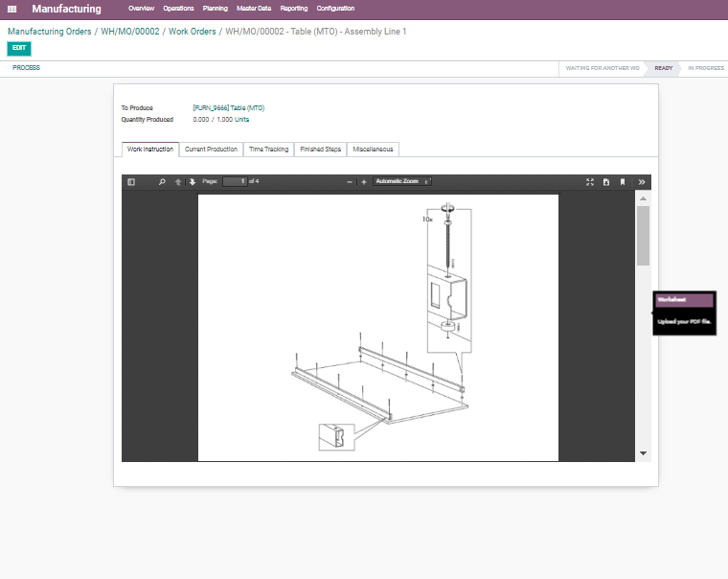Click the PDF bookmark current view icon
728x579 pixels.
623,181
